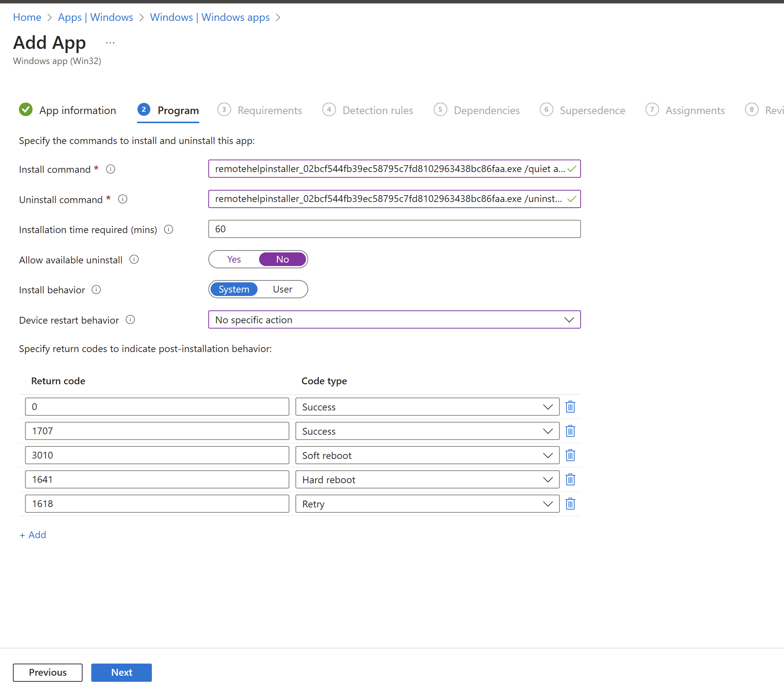784x692 pixels.
Task: Expand the Code type dropdown for return code 1618
Action: (x=547, y=504)
